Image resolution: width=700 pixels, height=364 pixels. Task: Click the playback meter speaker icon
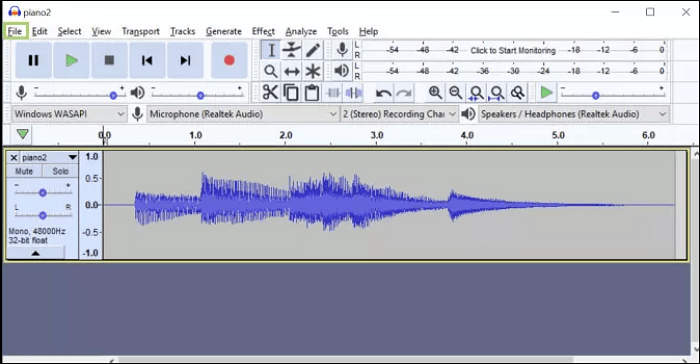[x=342, y=71]
